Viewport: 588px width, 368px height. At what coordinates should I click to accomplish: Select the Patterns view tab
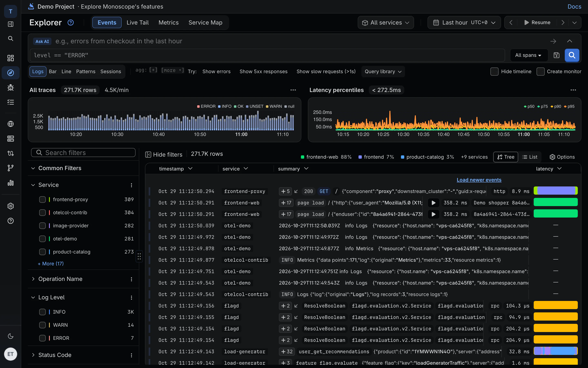coord(86,72)
